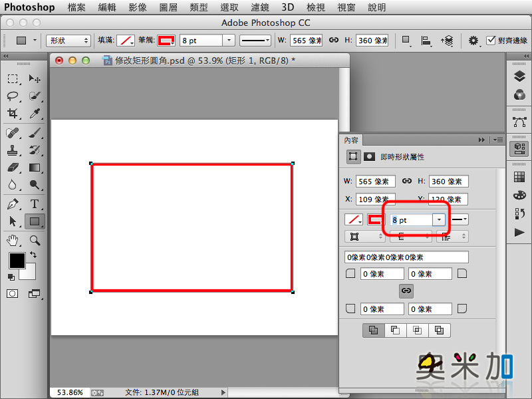This screenshot has width=532, height=399.
Task: Select the Clone Stamp tool
Action: pyautogui.click(x=13, y=150)
